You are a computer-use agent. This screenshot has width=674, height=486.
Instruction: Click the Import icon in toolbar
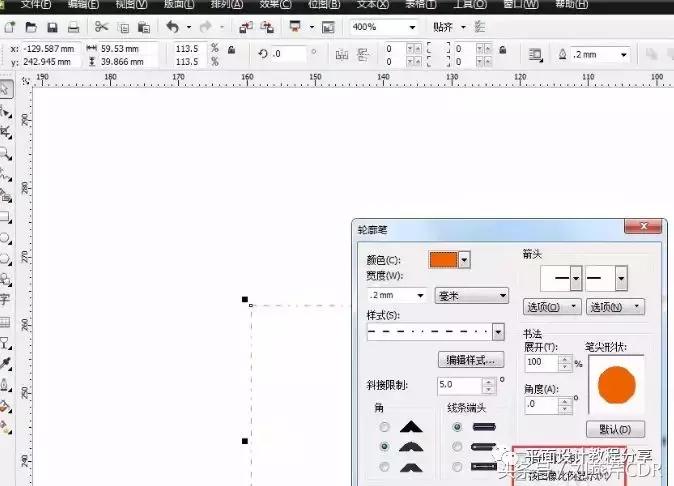245,28
